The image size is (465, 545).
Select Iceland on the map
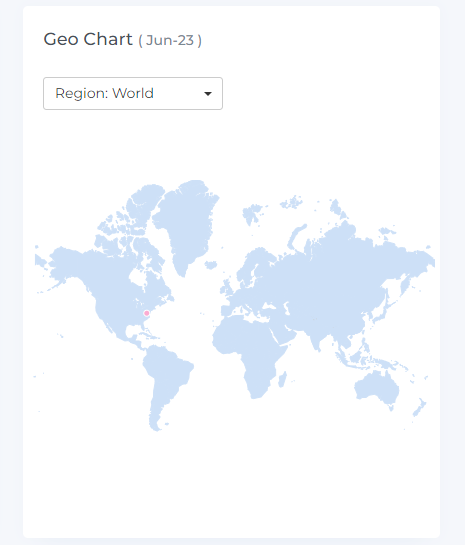coord(211,265)
